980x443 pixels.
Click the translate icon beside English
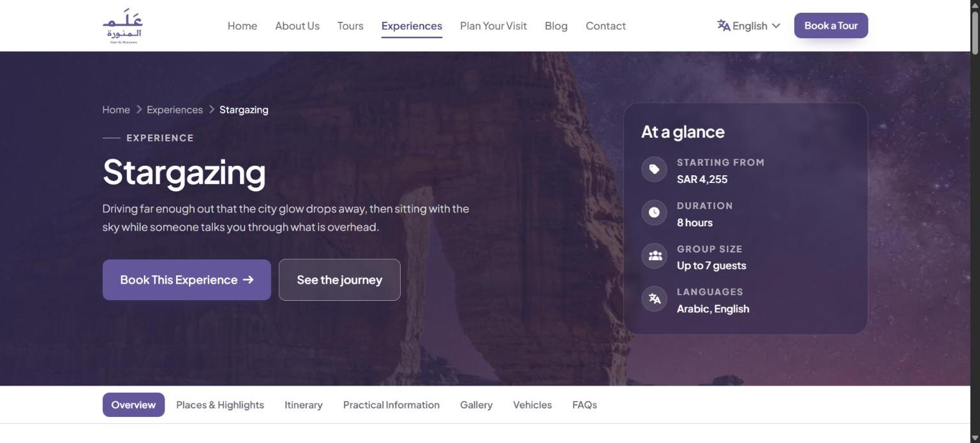point(724,25)
